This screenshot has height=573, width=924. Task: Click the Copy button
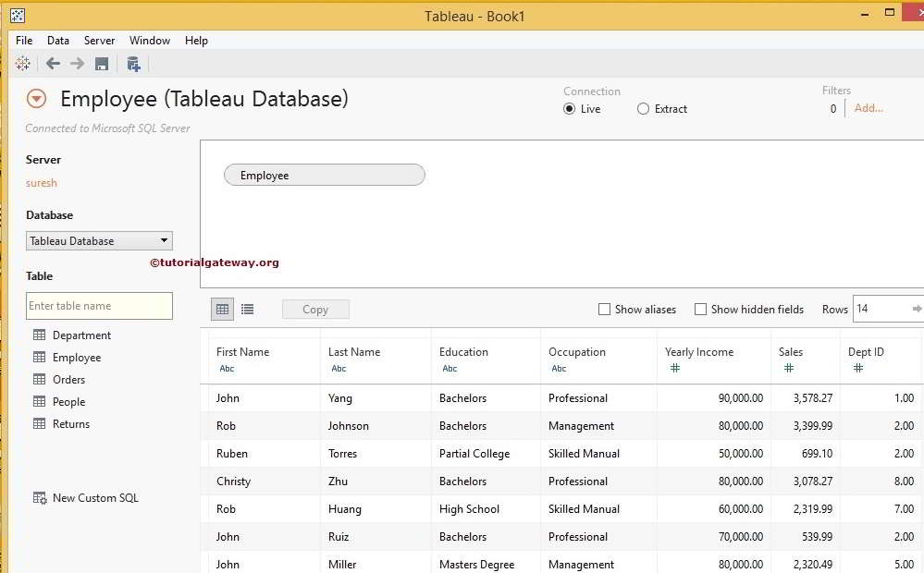[x=315, y=309]
